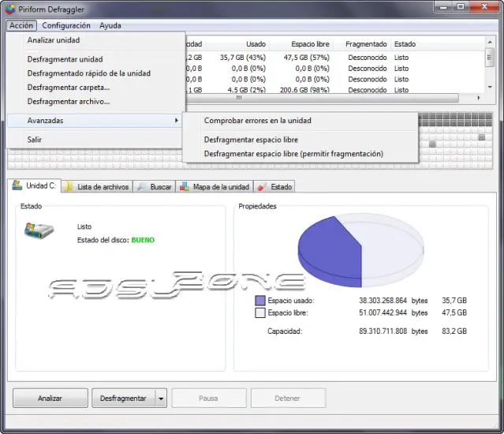
Task: Click the Espacio libre white color swatch
Action: pyautogui.click(x=260, y=312)
